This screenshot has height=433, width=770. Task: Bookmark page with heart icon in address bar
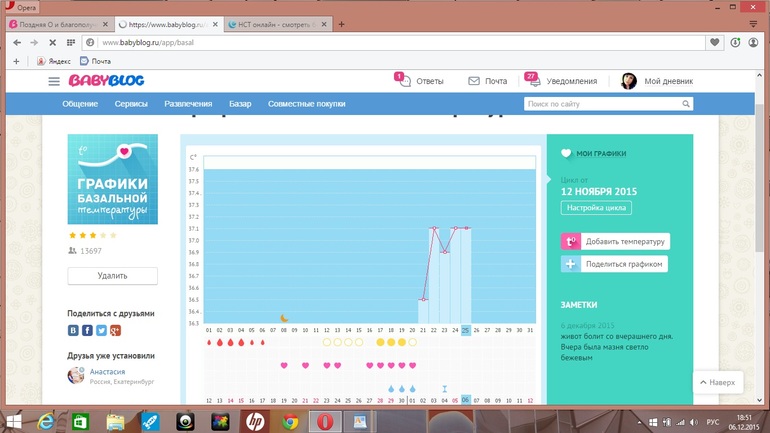pyautogui.click(x=714, y=43)
